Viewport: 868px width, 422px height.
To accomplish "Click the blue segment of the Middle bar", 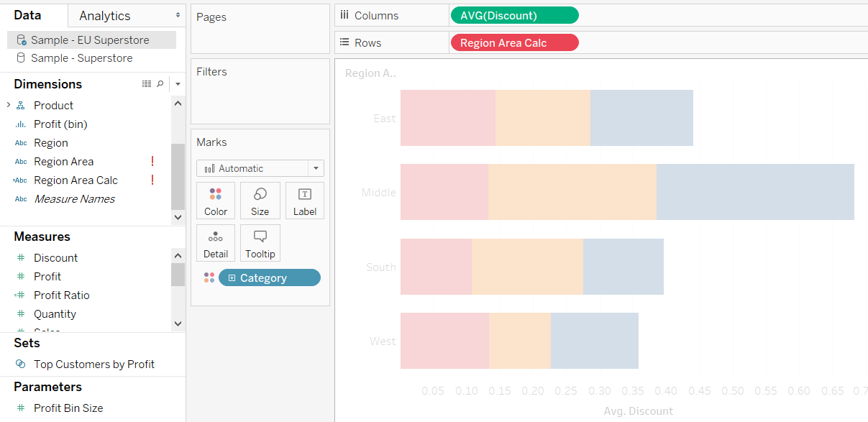I will (755, 192).
